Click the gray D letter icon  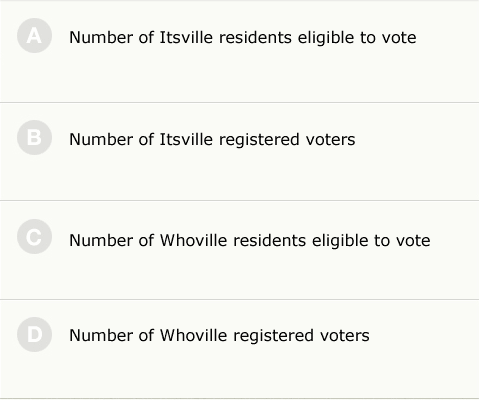coord(34,334)
